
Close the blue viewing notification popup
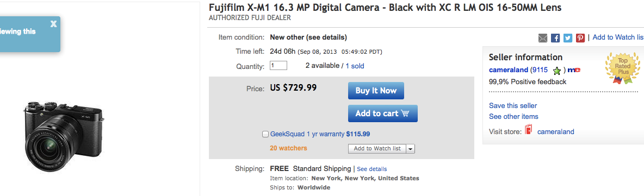tap(53, 24)
